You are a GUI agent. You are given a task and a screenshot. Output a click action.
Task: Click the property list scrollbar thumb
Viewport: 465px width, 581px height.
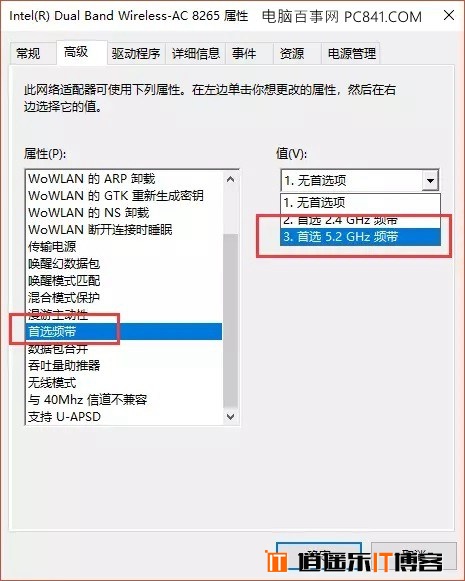(x=230, y=321)
